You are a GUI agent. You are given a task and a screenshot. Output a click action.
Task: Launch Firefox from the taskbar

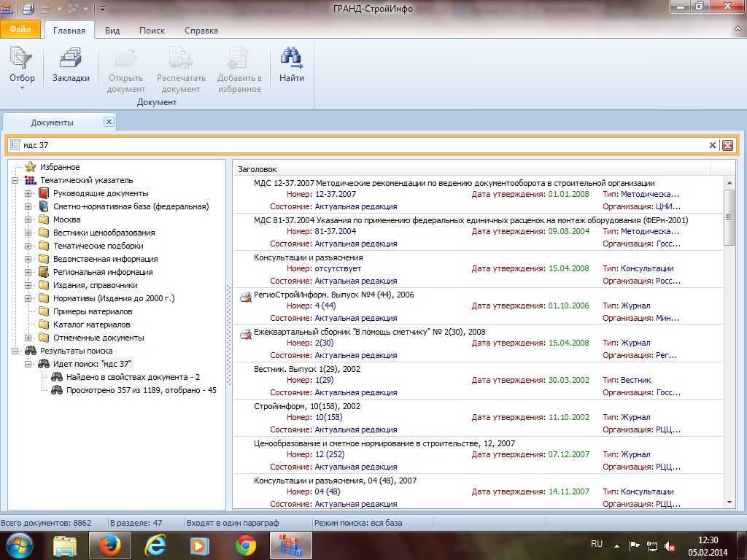pos(110,545)
